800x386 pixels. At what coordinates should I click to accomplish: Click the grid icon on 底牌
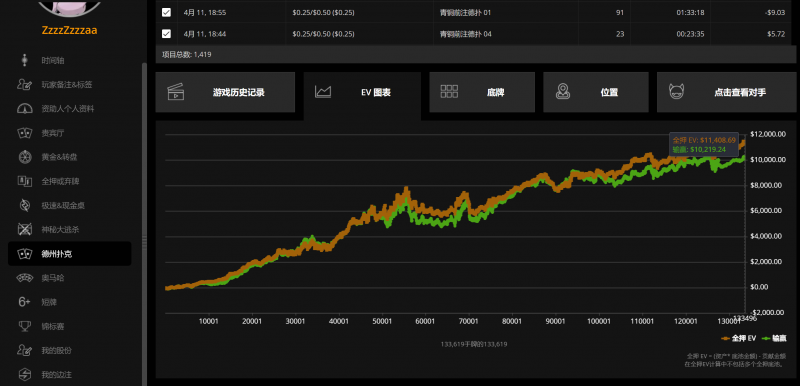[449, 92]
